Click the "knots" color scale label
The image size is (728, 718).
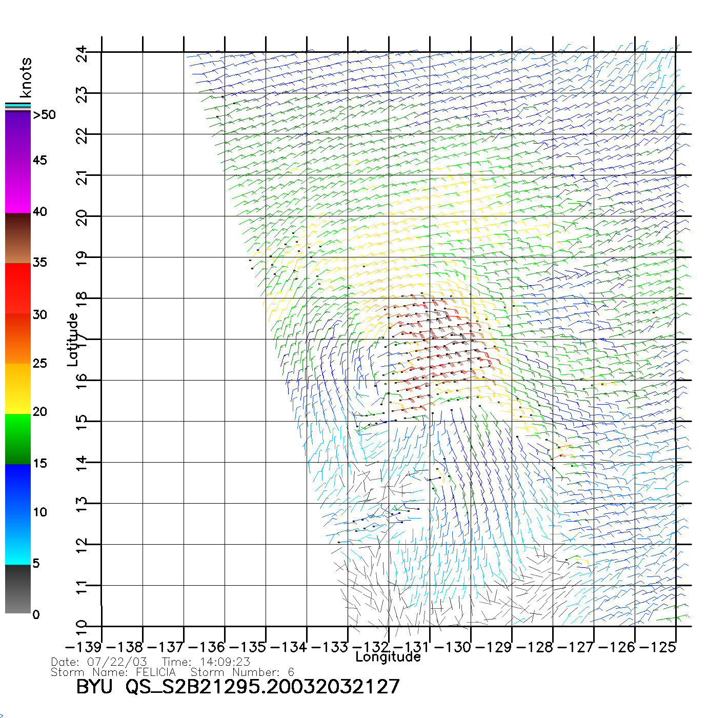coord(26,78)
